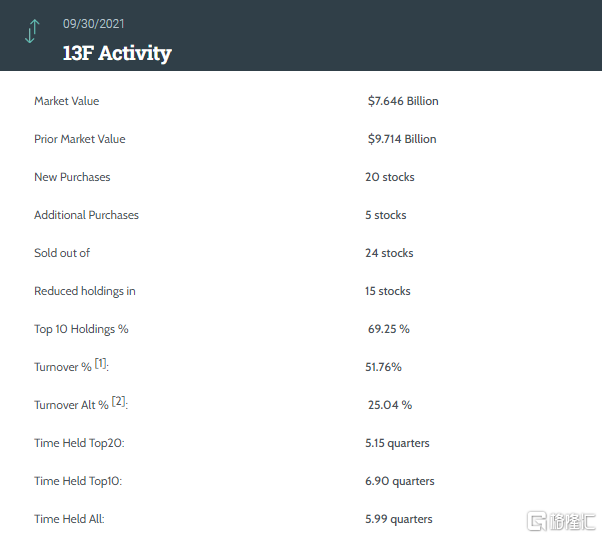This screenshot has width=602, height=538.
Task: Select the 51.76% turnover value
Action: tap(383, 367)
